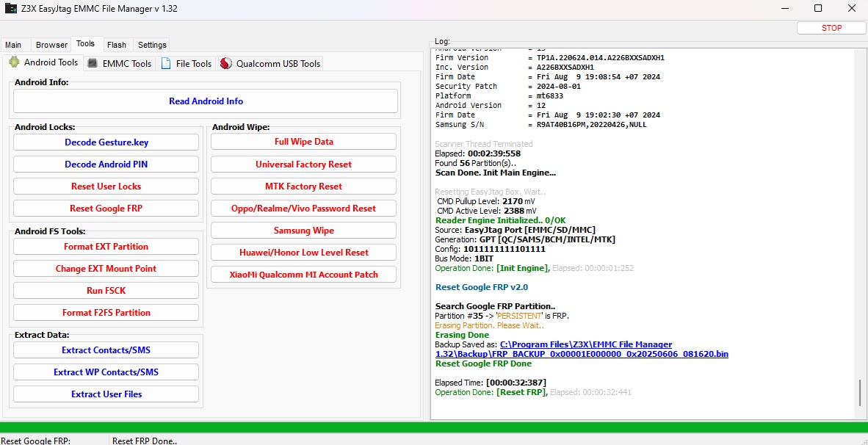Click the EMMC Tools chip icon
868x445 pixels.
pyautogui.click(x=93, y=63)
